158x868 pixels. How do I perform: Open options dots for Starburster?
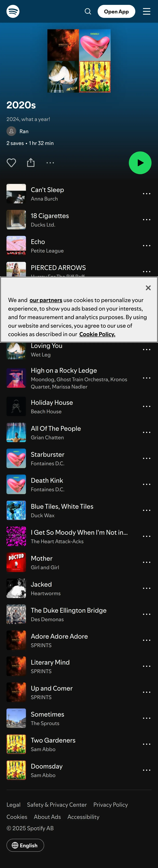coord(147,458)
